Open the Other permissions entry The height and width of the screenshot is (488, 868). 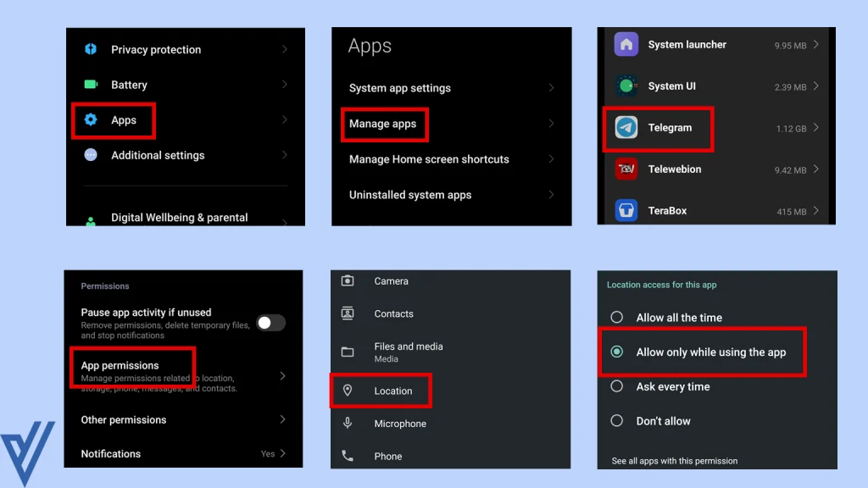(x=183, y=419)
